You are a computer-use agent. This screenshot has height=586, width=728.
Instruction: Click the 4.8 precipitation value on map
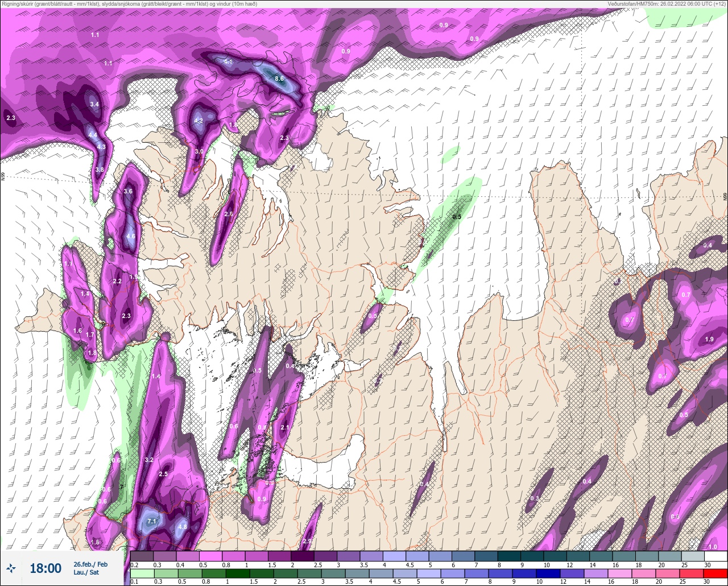coord(183,527)
